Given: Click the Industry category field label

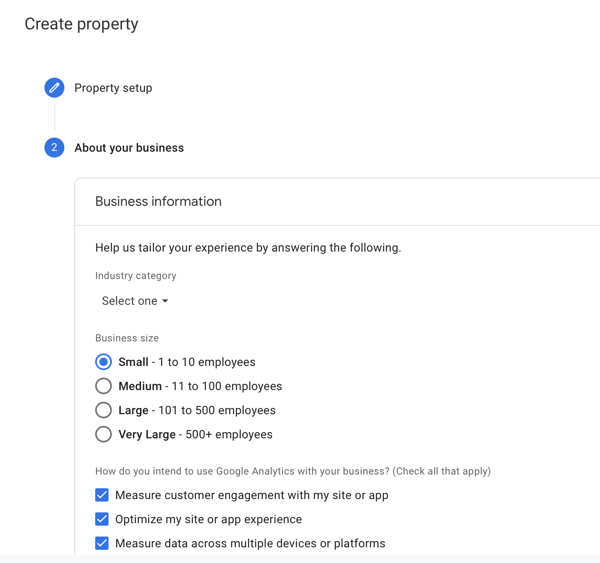Looking at the screenshot, I should [135, 276].
